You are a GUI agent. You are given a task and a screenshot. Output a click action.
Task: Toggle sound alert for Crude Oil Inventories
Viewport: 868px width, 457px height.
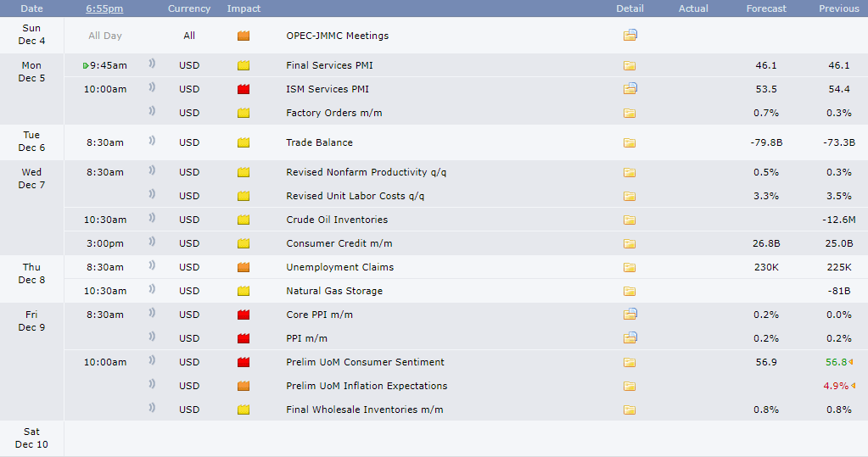point(152,218)
